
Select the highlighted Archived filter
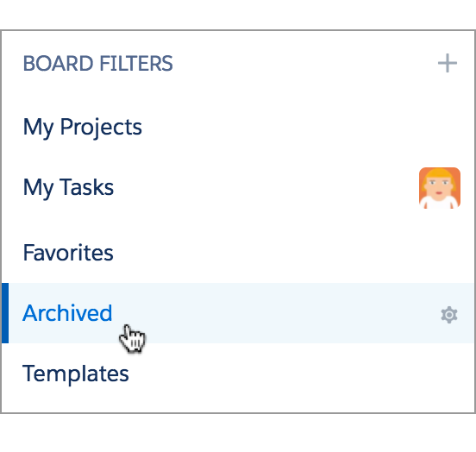point(238,313)
